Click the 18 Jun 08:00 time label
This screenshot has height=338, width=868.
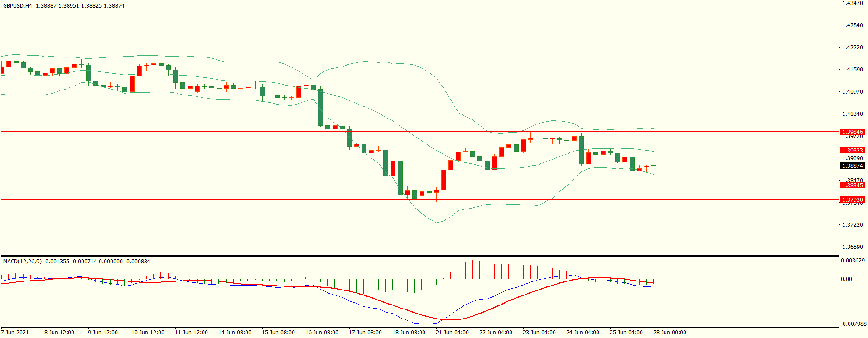tap(409, 333)
